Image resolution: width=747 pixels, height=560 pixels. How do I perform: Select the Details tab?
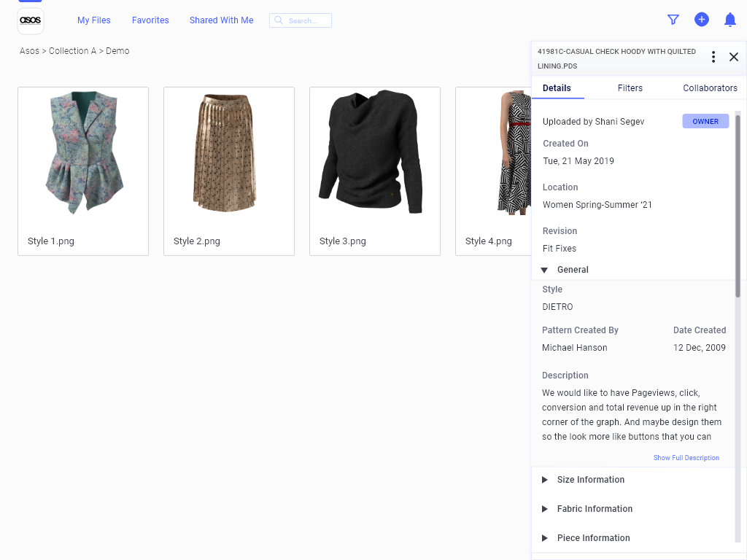click(557, 88)
